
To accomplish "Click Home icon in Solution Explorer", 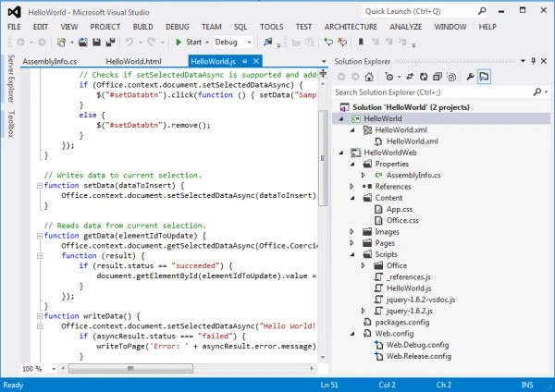I will [x=369, y=77].
